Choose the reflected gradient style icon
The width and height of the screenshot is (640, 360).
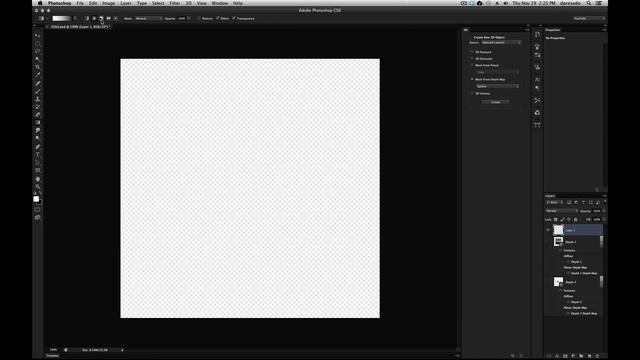108,18
